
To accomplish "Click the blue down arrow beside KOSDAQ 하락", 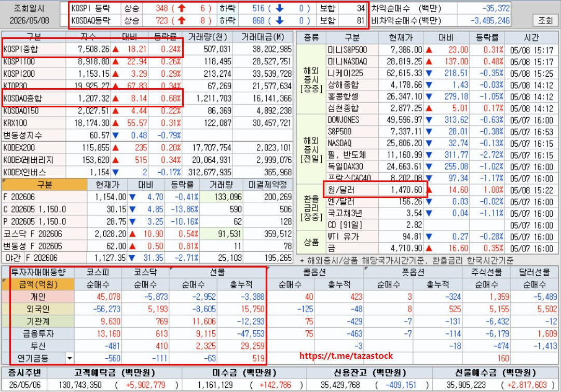I will pos(279,20).
